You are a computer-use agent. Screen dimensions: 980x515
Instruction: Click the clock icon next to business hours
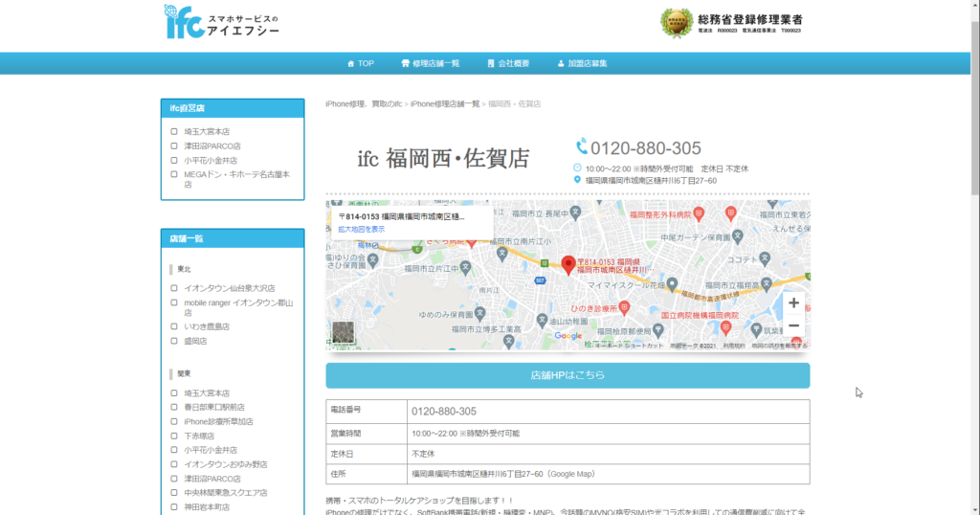click(577, 168)
